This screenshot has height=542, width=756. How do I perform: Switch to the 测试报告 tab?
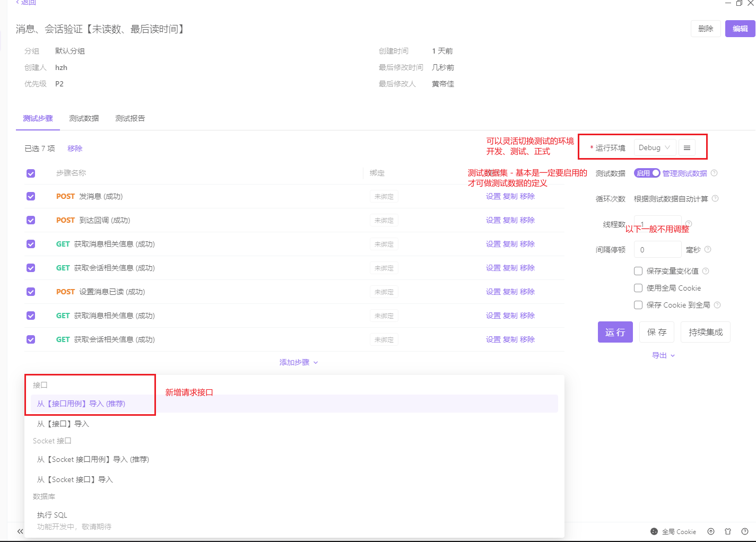coord(130,118)
